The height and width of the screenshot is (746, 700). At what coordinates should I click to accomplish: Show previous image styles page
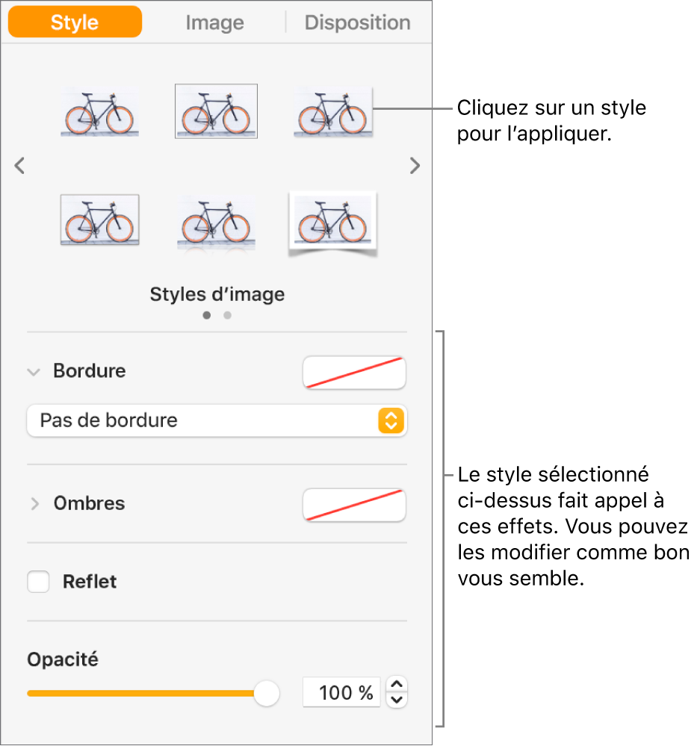pos(20,166)
